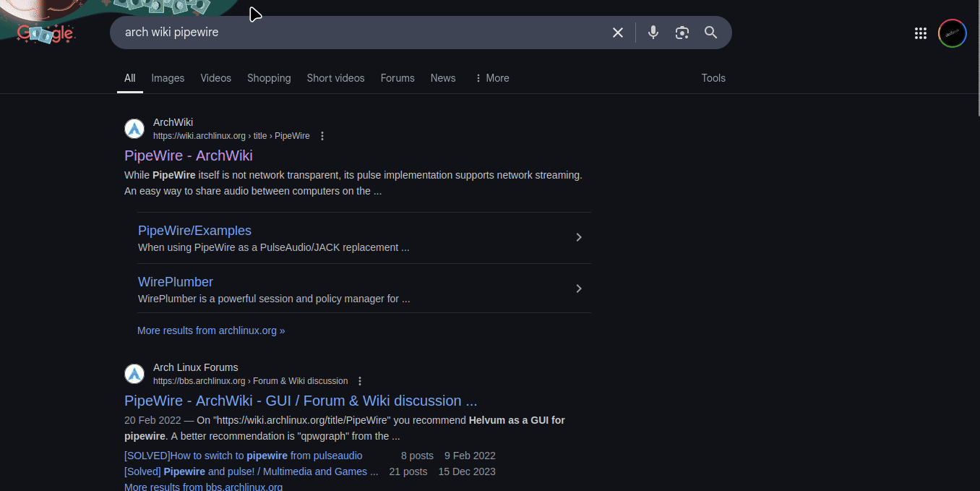Viewport: 980px width, 491px height.
Task: Select the All results tab
Action: point(130,78)
